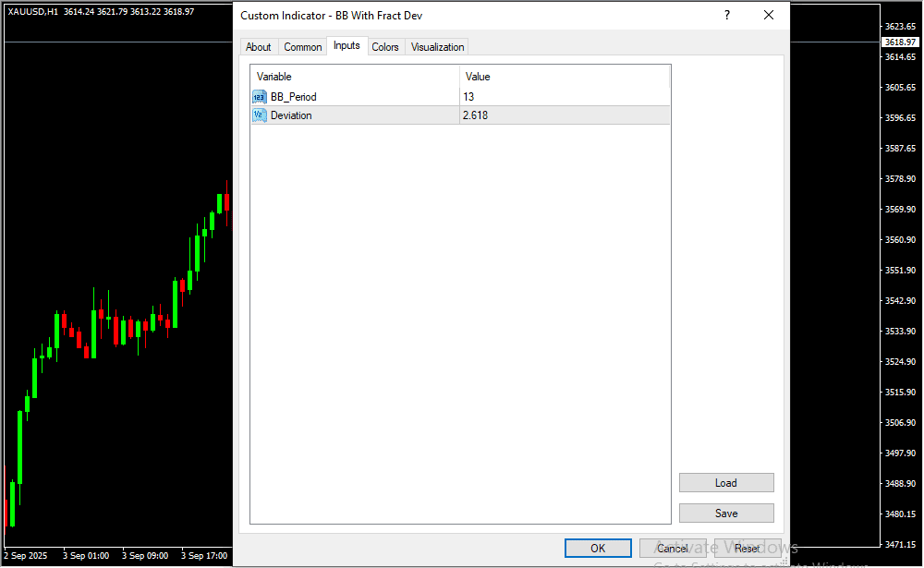The height and width of the screenshot is (568, 924).
Task: Select the Deviation variable name
Action: pos(291,115)
